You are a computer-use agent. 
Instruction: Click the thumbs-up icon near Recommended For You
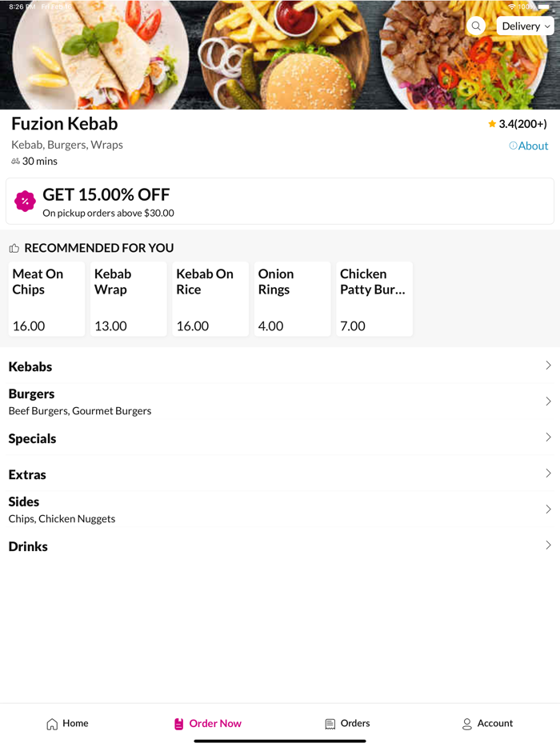[x=14, y=248]
